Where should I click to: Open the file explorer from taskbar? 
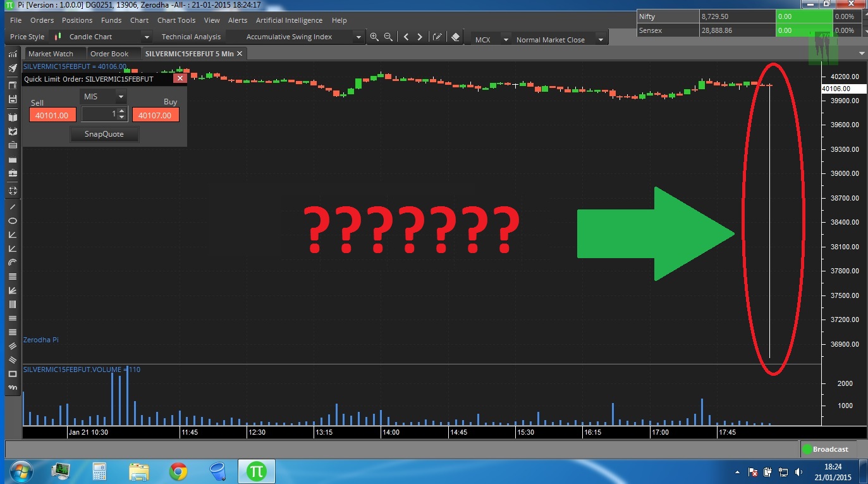point(138,471)
